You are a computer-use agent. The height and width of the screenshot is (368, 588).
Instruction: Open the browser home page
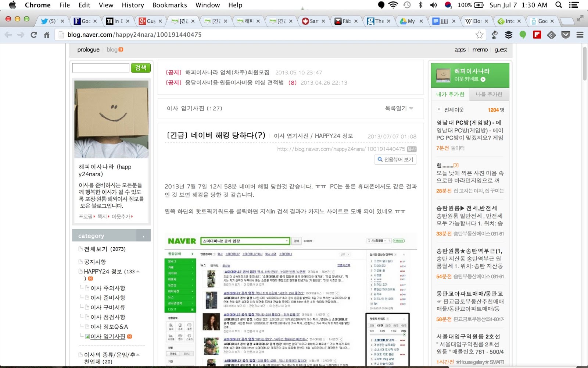pos(47,35)
